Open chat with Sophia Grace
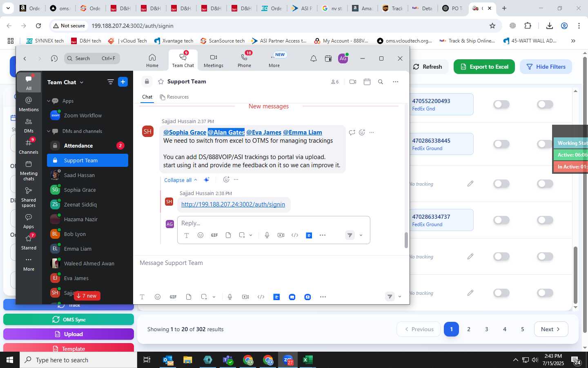The width and height of the screenshot is (588, 368). pos(87,190)
